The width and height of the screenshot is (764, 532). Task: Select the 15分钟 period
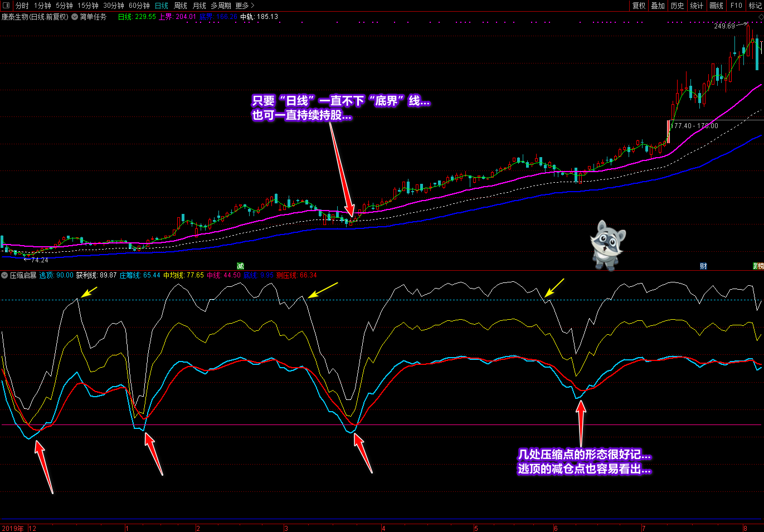point(88,6)
